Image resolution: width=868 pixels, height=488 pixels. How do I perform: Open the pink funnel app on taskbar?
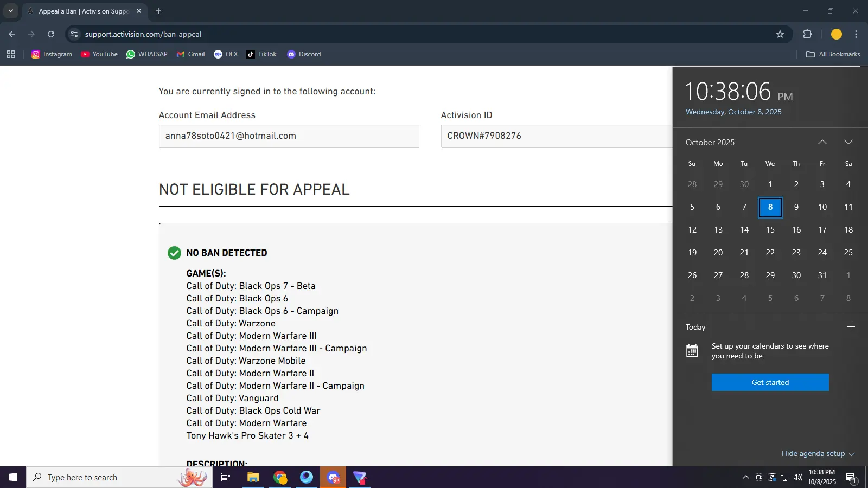pos(360,477)
